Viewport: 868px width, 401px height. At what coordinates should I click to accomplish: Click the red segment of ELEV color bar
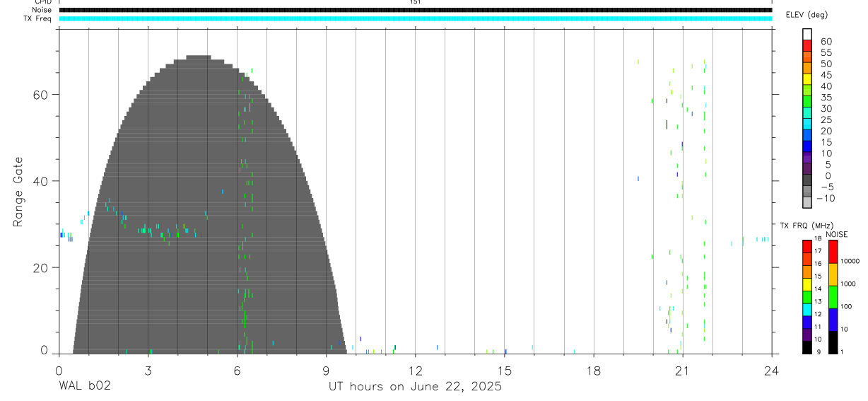[807, 47]
